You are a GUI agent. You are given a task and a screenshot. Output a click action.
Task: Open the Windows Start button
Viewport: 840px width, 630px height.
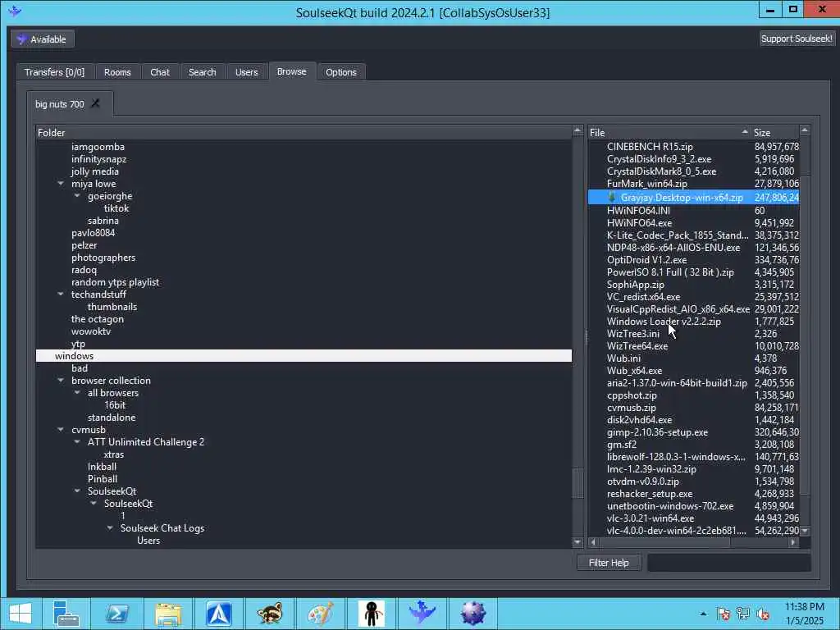[x=21, y=614]
